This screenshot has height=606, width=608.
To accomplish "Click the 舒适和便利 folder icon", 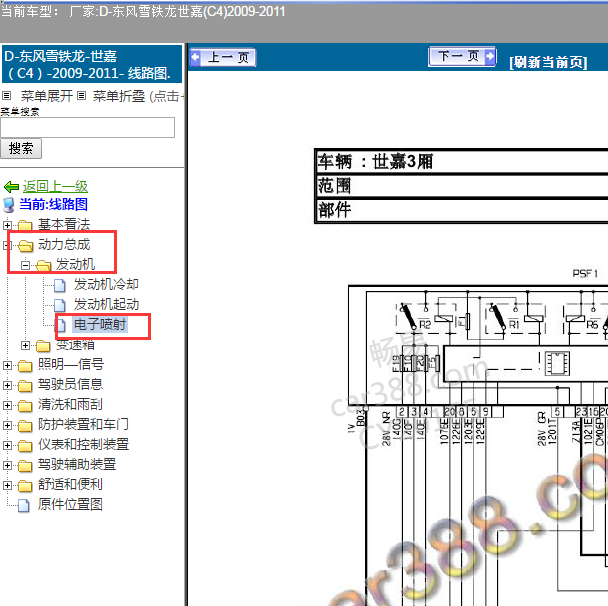I will tap(25, 485).
